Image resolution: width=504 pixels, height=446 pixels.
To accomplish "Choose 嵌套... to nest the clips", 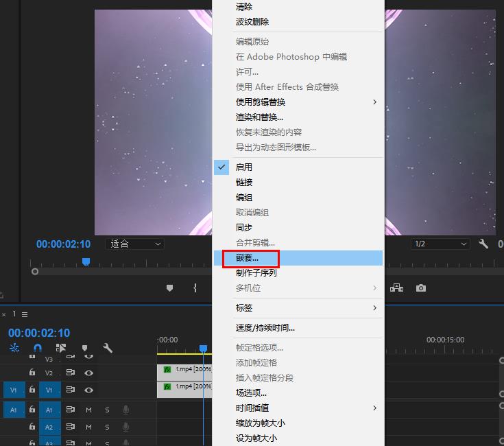I will click(x=298, y=258).
